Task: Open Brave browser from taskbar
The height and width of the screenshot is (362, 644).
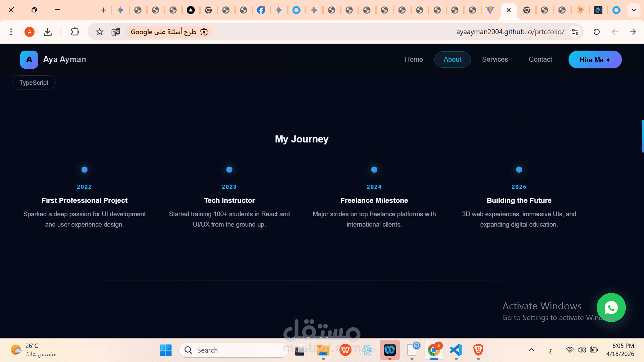Action: pyautogui.click(x=478, y=350)
